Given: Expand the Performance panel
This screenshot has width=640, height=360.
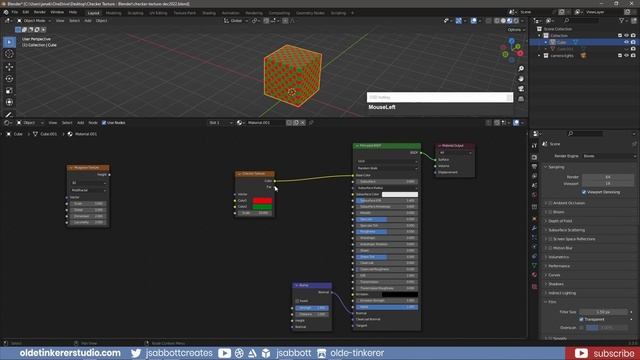Looking at the screenshot, I should click(x=559, y=266).
